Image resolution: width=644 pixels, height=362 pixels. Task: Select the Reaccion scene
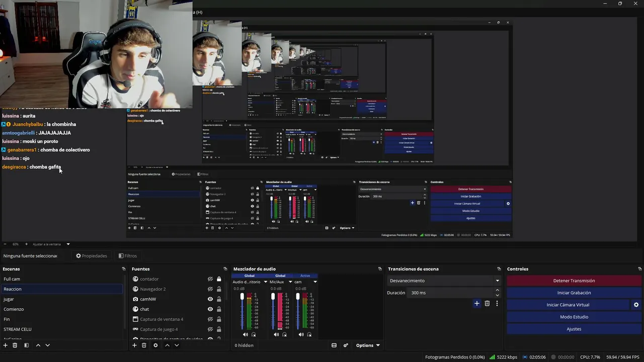click(x=62, y=289)
